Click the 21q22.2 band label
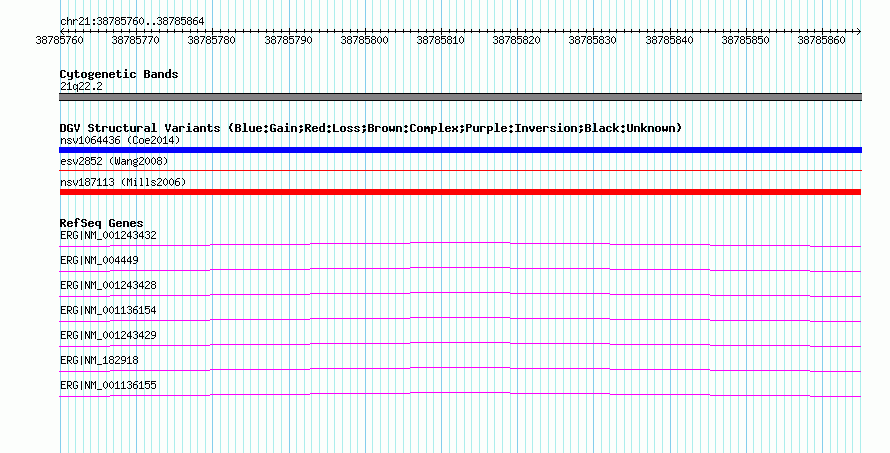This screenshot has height=453, width=890. [x=81, y=86]
